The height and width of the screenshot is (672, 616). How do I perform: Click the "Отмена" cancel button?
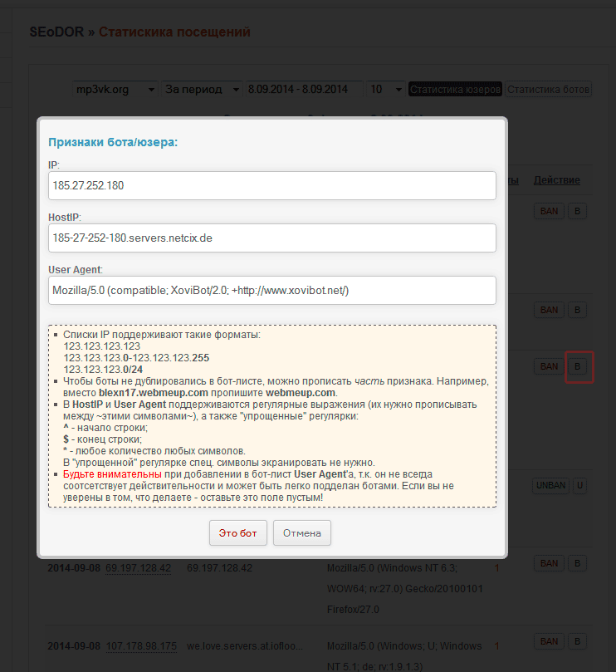(x=302, y=532)
